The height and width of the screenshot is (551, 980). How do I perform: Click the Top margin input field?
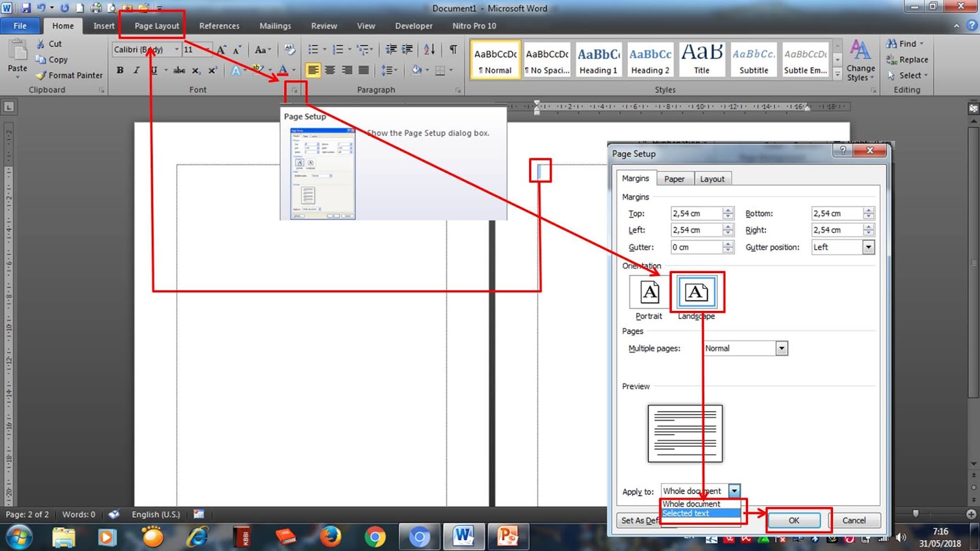(696, 214)
